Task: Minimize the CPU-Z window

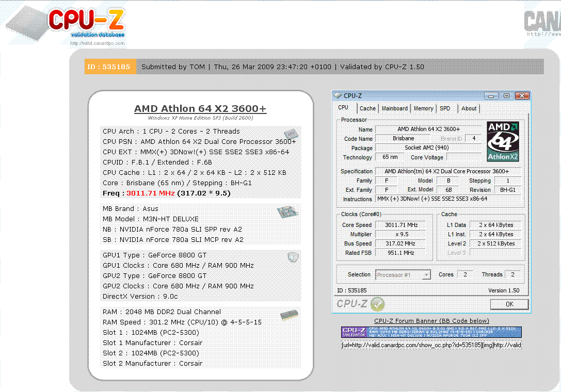Action: coord(491,96)
